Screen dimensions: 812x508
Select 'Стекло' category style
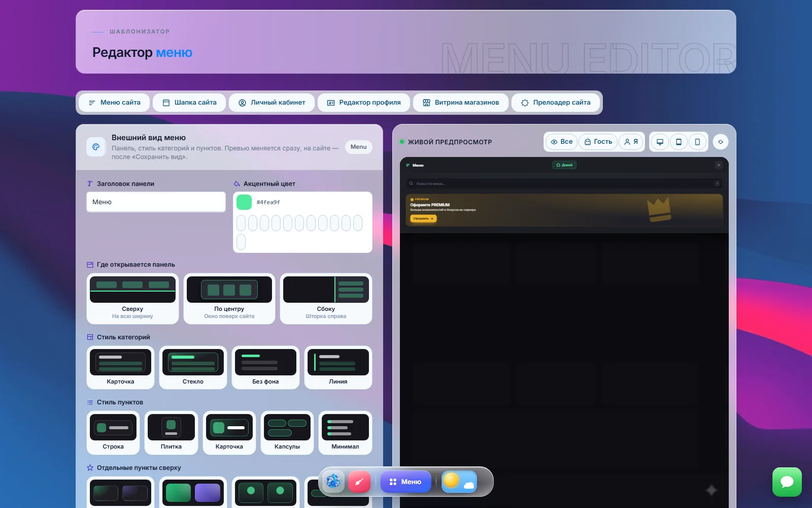(x=193, y=367)
